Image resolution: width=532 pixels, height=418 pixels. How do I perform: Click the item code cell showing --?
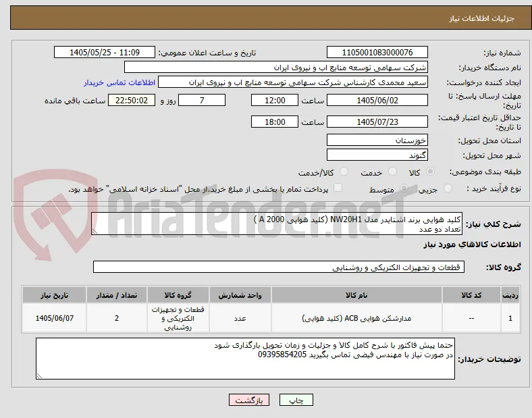pos(471,318)
